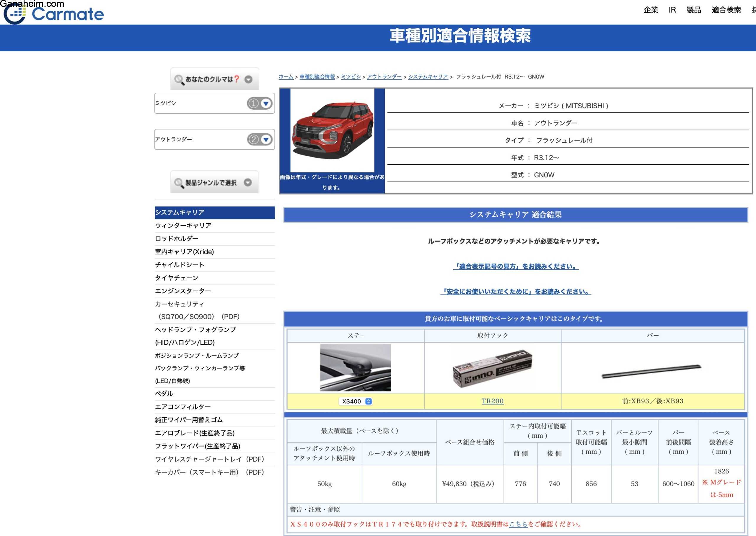Open the XS400 stay selector

coord(356,401)
